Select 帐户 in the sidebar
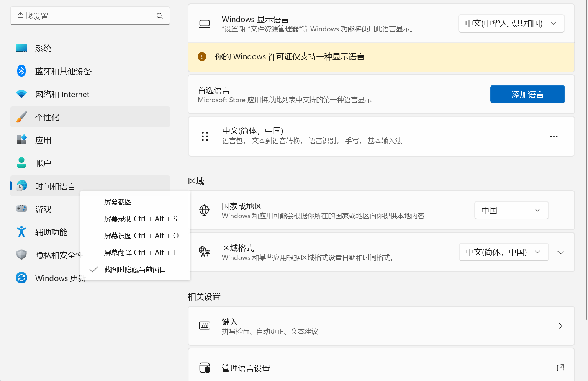588x381 pixels. tap(43, 163)
